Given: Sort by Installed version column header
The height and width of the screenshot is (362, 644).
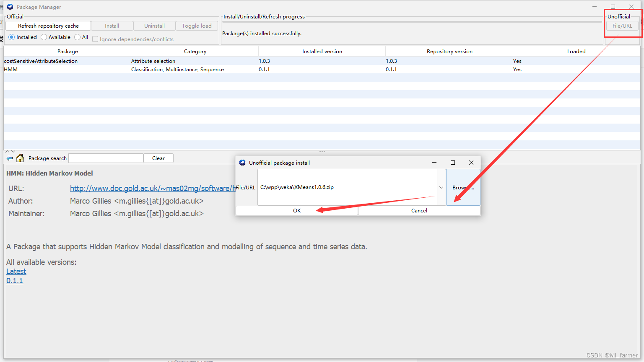Looking at the screenshot, I should 322,51.
